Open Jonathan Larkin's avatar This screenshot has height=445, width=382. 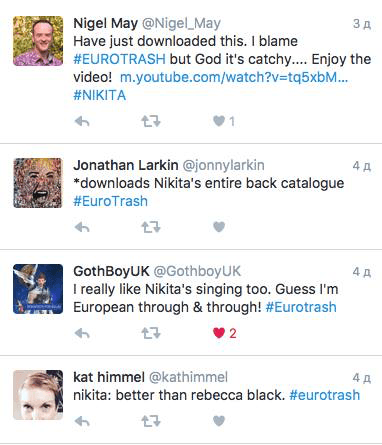point(38,183)
